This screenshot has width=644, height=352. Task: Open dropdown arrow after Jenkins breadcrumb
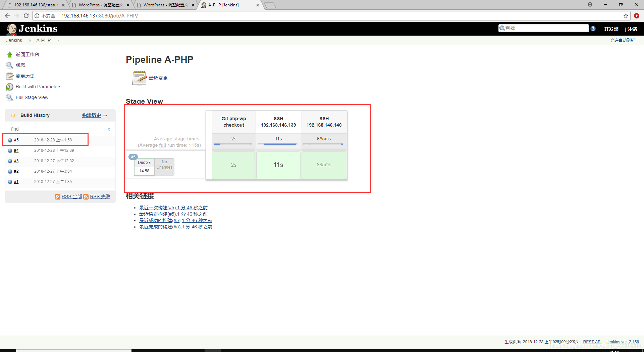point(30,40)
